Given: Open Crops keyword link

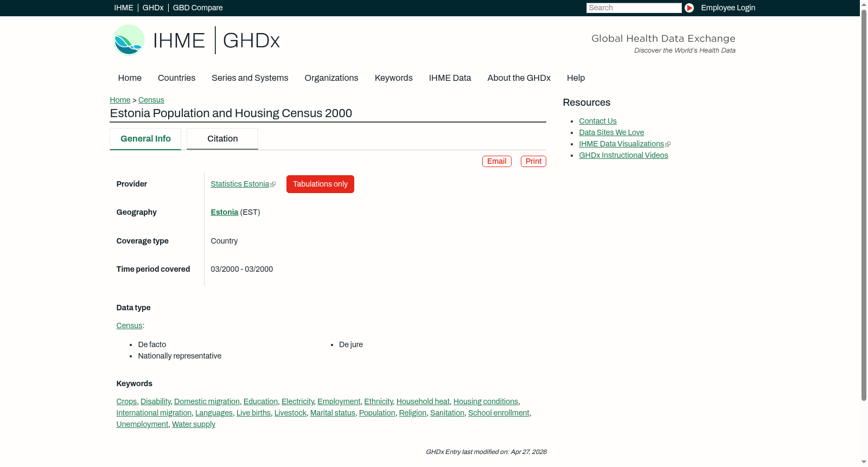Looking at the screenshot, I should pyautogui.click(x=126, y=401).
